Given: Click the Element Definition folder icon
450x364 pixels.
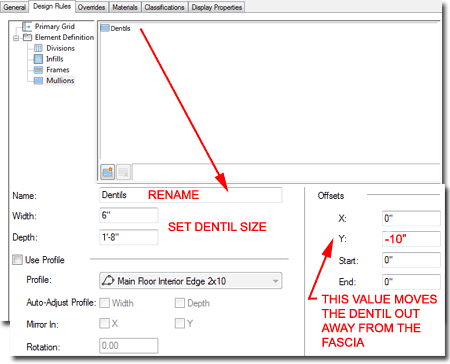Looking at the screenshot, I should coord(28,37).
